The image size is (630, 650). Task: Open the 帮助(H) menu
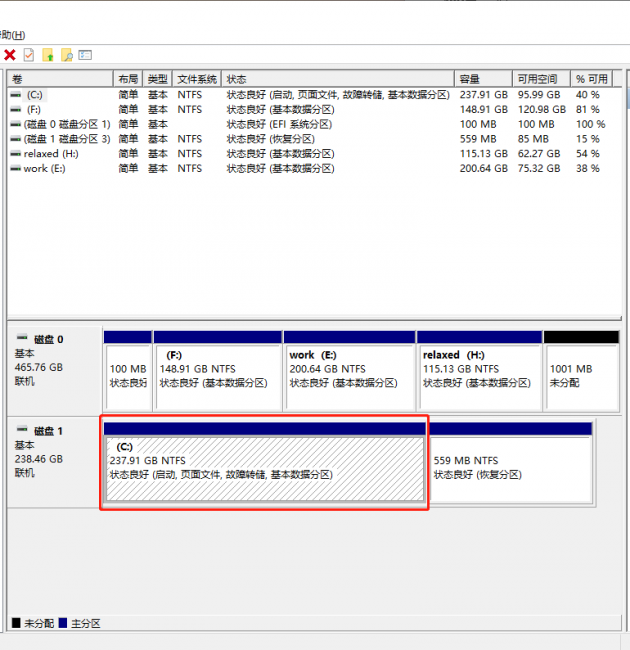pyautogui.click(x=12, y=35)
